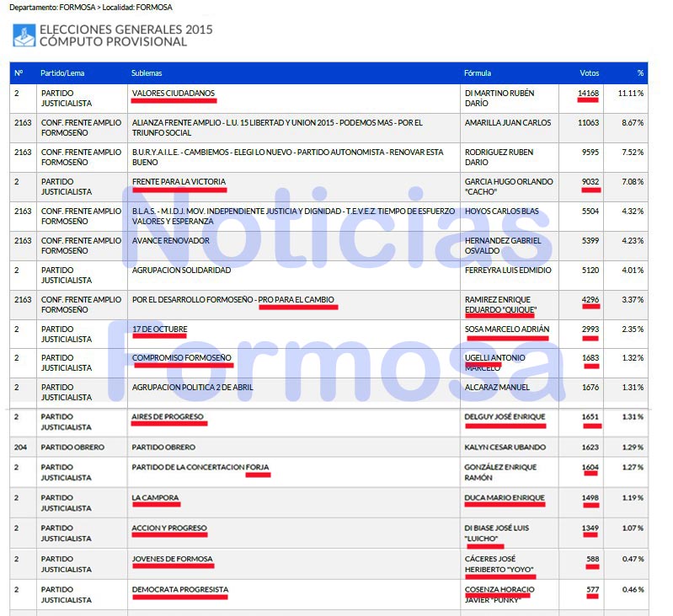Click the percentage 11.11 %
This screenshot has width=673, height=616.
click(631, 94)
